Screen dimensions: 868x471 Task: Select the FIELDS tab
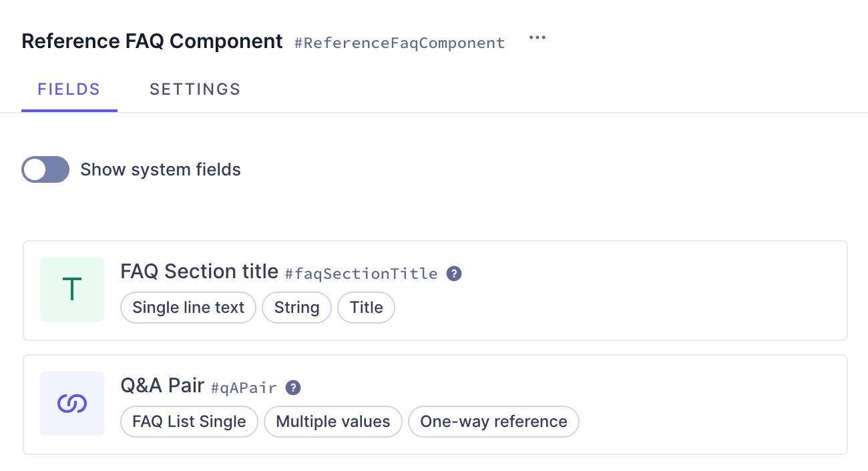point(69,89)
